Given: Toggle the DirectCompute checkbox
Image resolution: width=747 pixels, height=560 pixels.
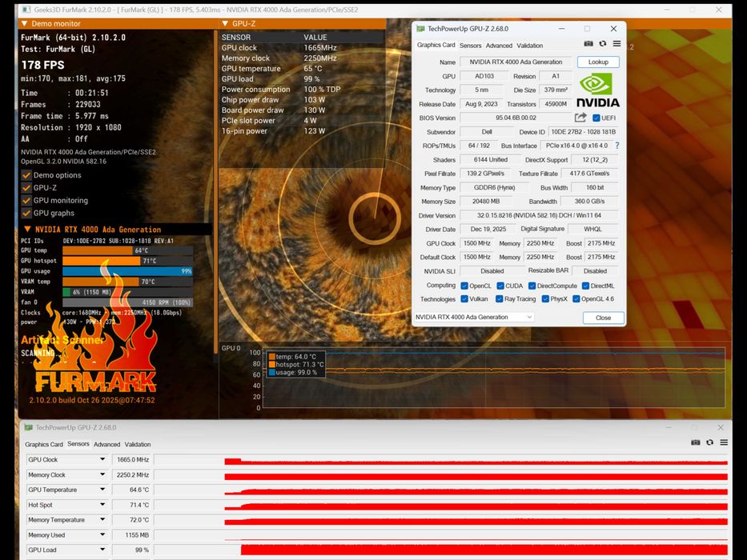Looking at the screenshot, I should click(532, 286).
